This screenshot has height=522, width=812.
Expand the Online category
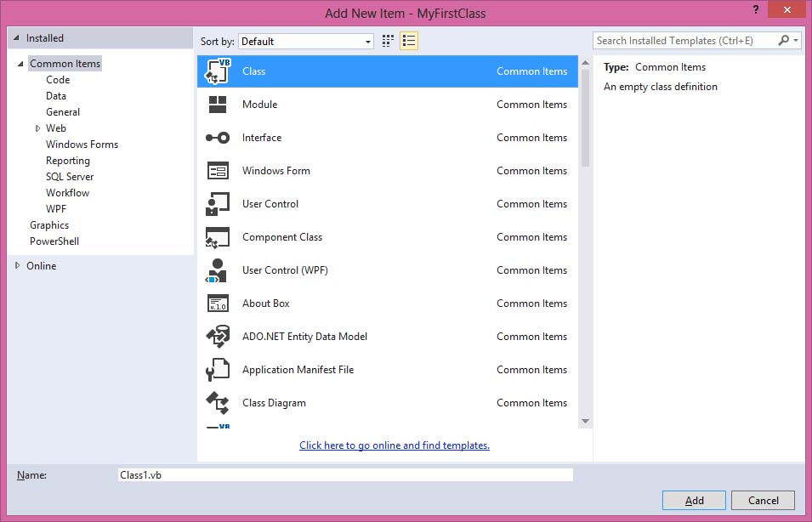[x=18, y=266]
